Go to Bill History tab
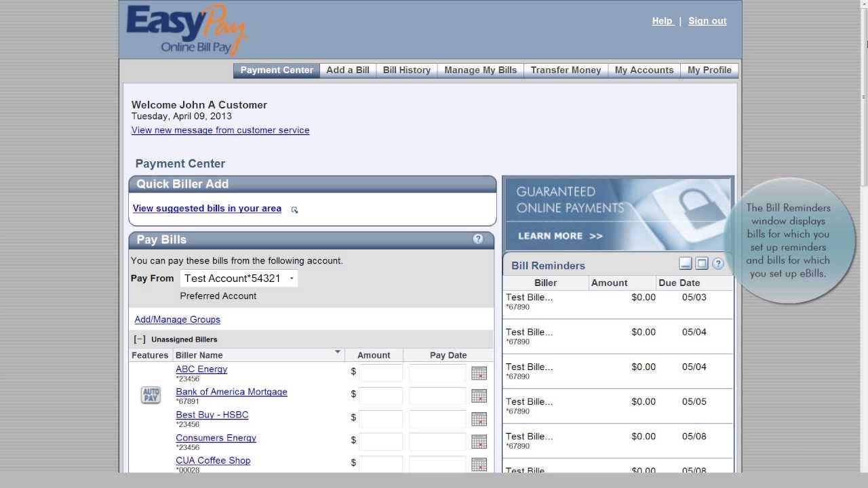 407,70
